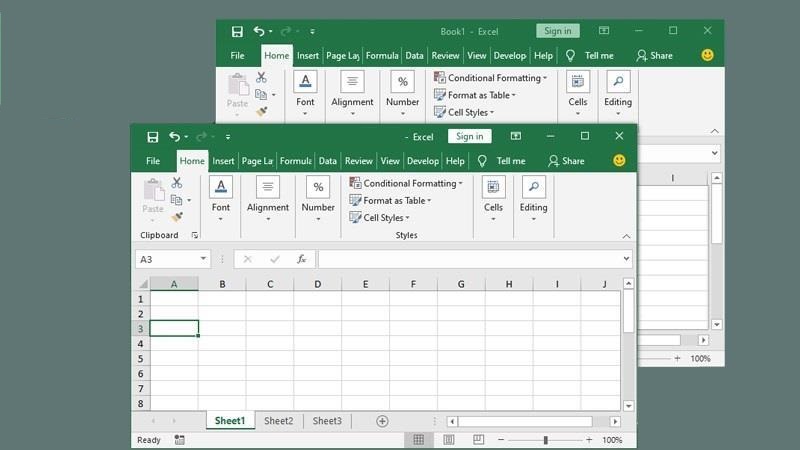This screenshot has height=450, width=800.
Task: Click Share button in front window
Action: [x=566, y=161]
